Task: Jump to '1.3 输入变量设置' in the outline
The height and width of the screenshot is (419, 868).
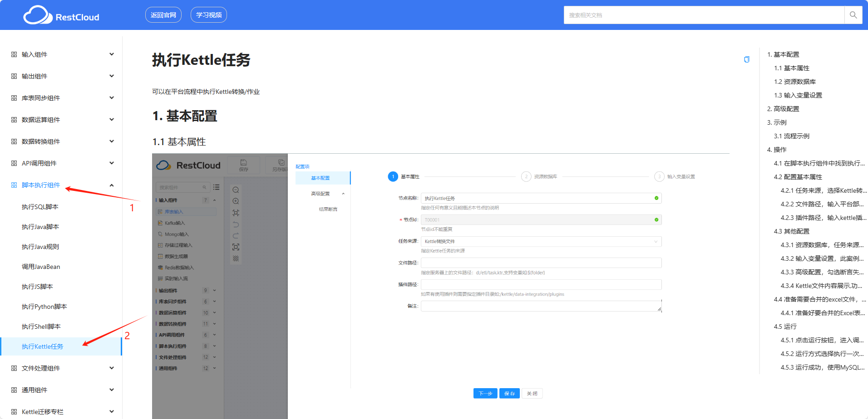Action: [x=798, y=95]
